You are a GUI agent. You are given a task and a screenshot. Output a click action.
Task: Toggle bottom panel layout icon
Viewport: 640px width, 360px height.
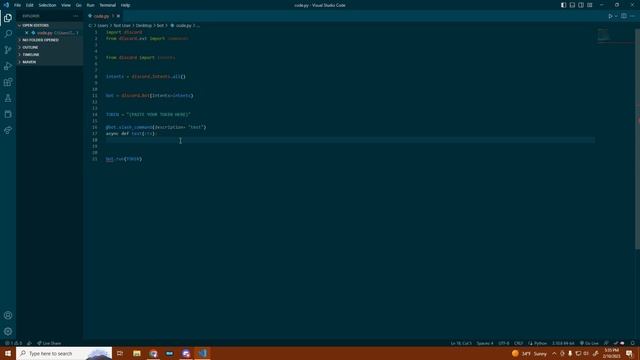point(572,5)
